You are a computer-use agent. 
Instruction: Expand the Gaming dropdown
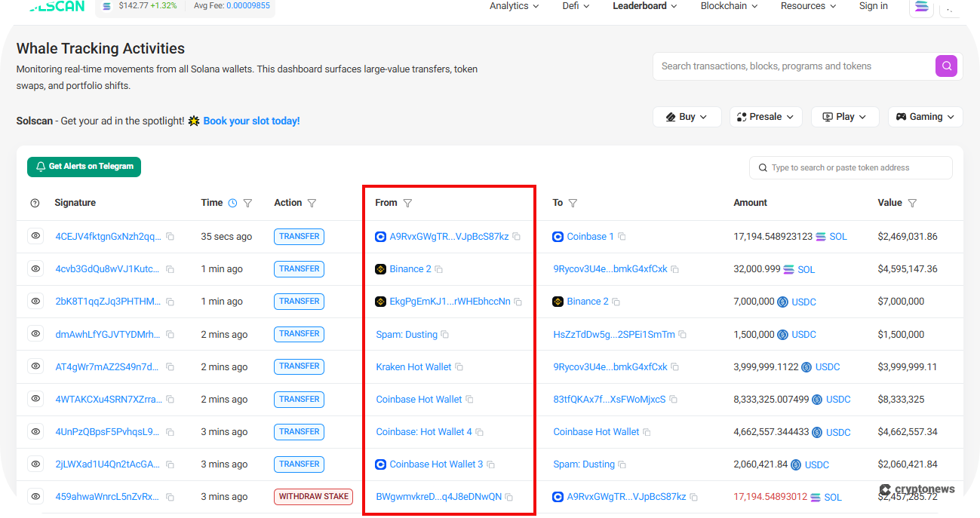pos(925,116)
